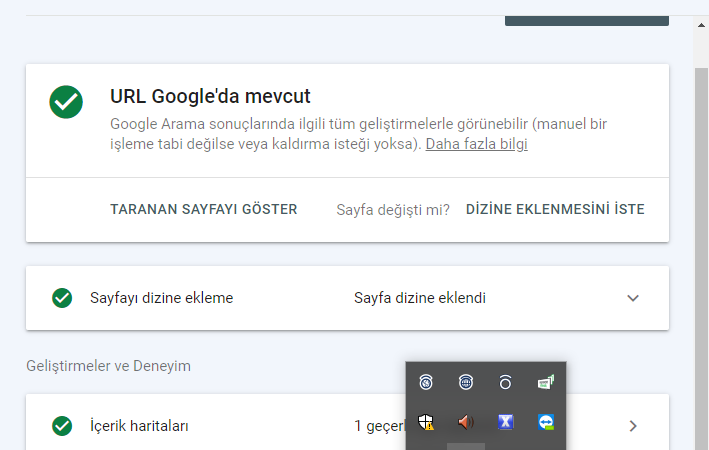Open the red speaker audio tray icon
Viewport: 709px width, 450px height.
466,422
